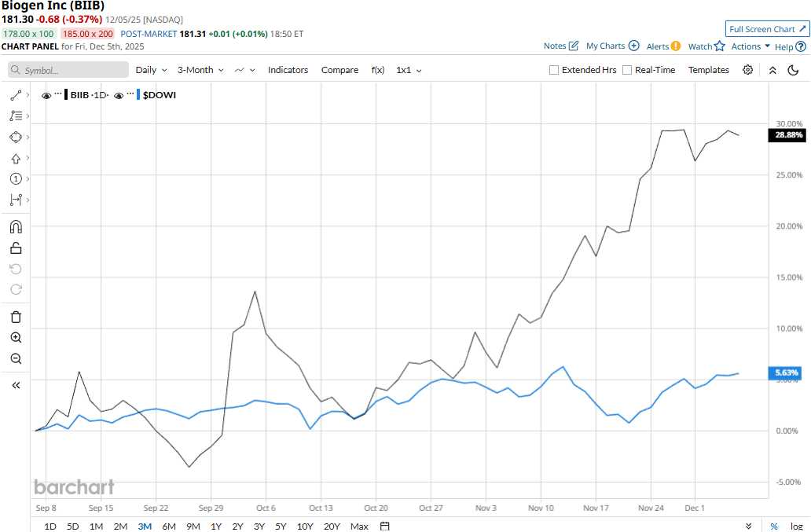Expand arrow marker tool options
The width and height of the screenshot is (811, 532).
click(x=28, y=158)
